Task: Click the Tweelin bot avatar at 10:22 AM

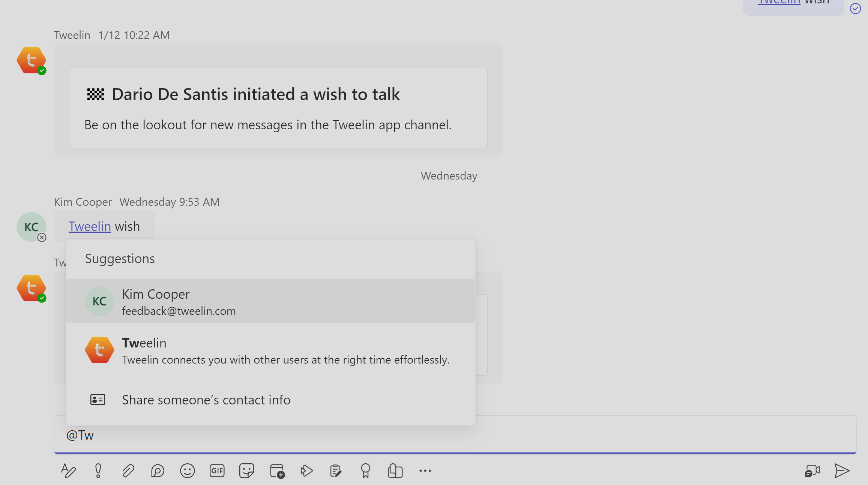Action: point(31,60)
